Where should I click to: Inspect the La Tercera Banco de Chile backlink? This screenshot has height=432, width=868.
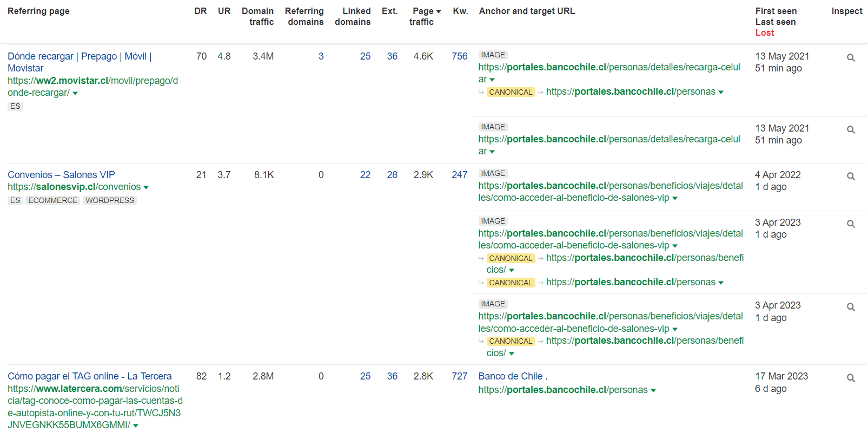(851, 378)
